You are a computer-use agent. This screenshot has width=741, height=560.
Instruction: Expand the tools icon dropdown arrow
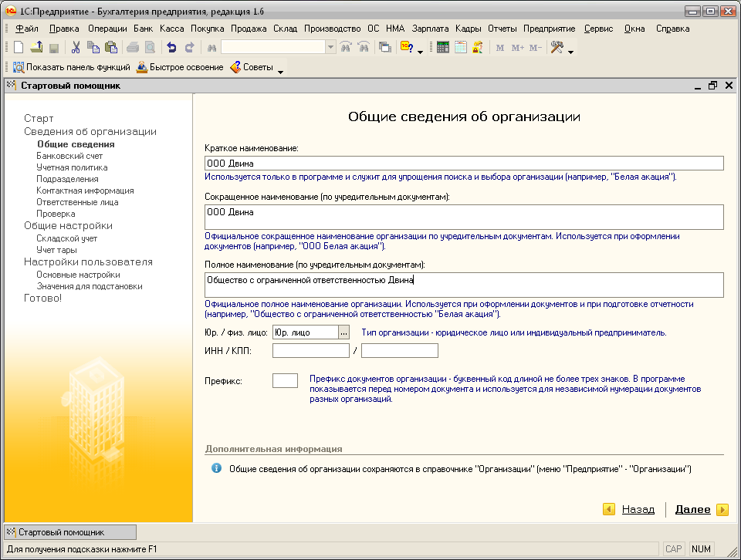pyautogui.click(x=570, y=52)
